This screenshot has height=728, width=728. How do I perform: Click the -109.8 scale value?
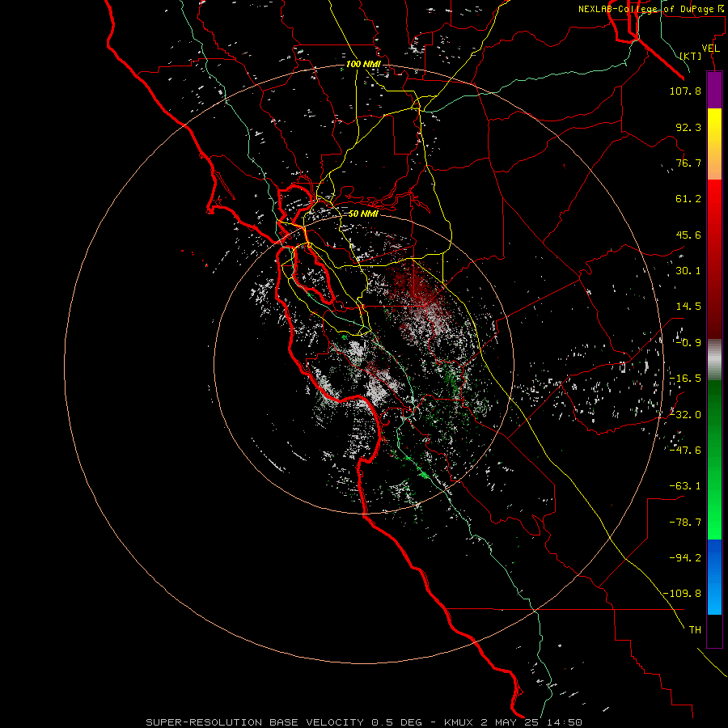pyautogui.click(x=682, y=594)
